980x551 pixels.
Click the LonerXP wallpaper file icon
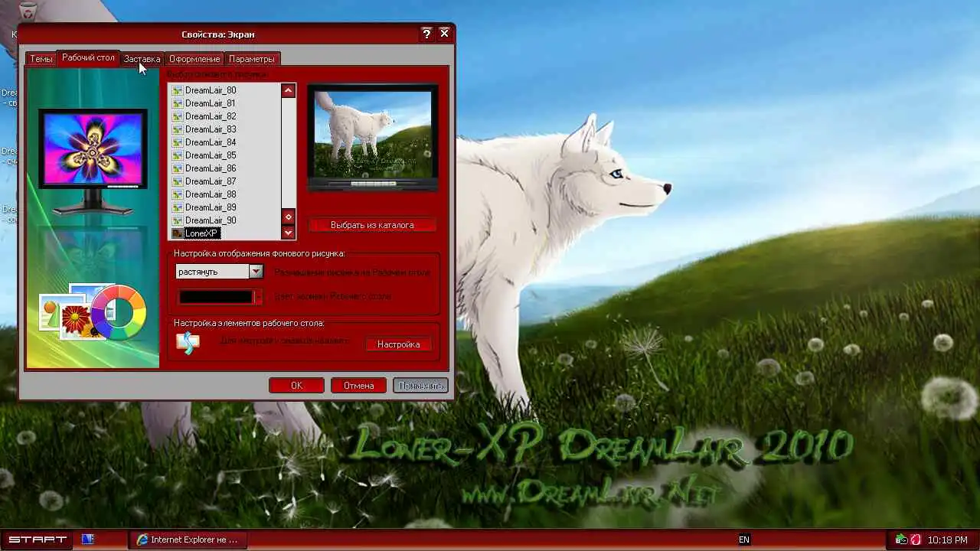point(178,233)
